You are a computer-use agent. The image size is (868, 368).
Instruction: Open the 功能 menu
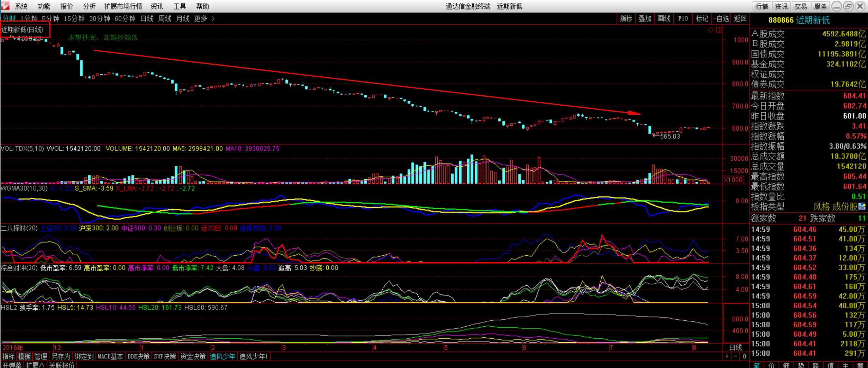44,6
